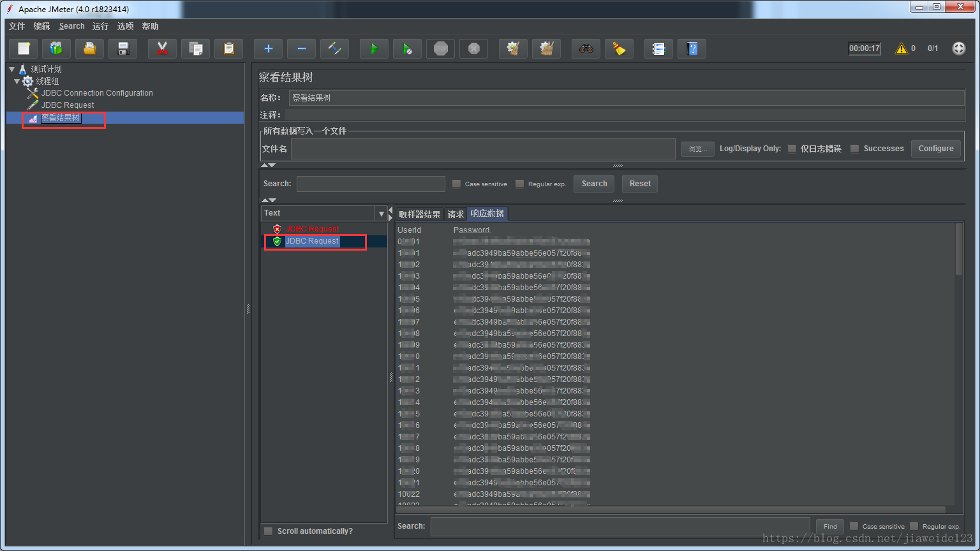This screenshot has width=980, height=551.
Task: Open the 运行 menu
Action: click(x=100, y=26)
